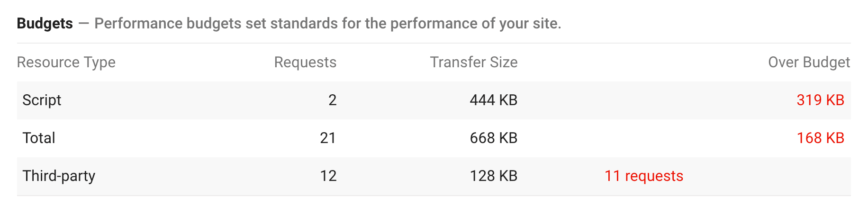Click the 128 KB transfer size value
The image size is (868, 216).
[x=493, y=176]
